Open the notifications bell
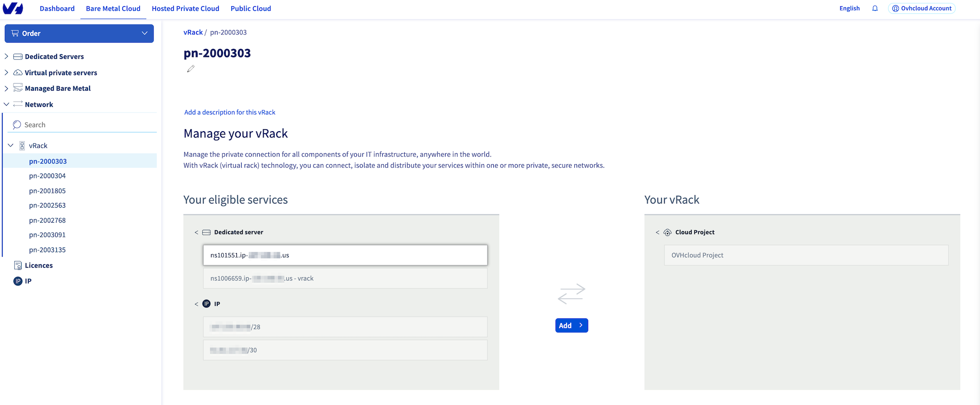 click(x=875, y=8)
